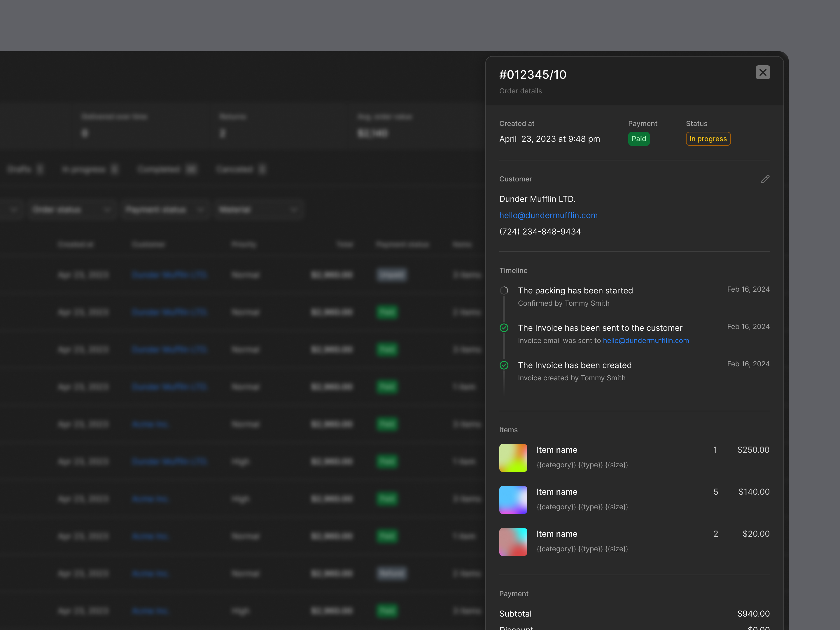
Task: Edit customer with the pencil icon
Action: tap(765, 179)
